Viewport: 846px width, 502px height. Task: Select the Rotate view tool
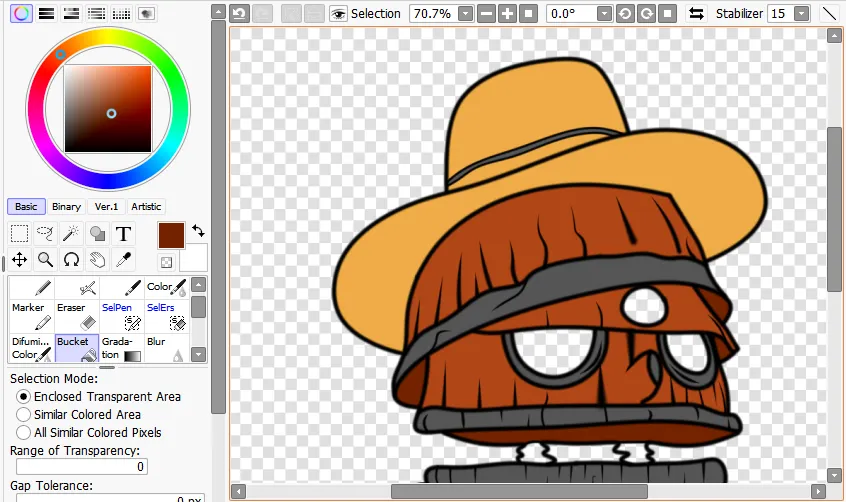pyautogui.click(x=71, y=260)
